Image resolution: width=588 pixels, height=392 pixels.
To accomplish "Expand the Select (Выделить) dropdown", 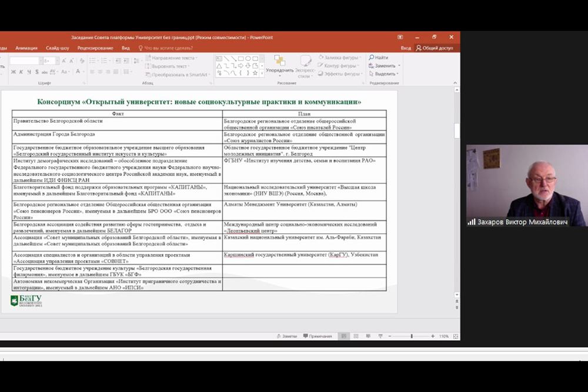I will [x=398, y=74].
